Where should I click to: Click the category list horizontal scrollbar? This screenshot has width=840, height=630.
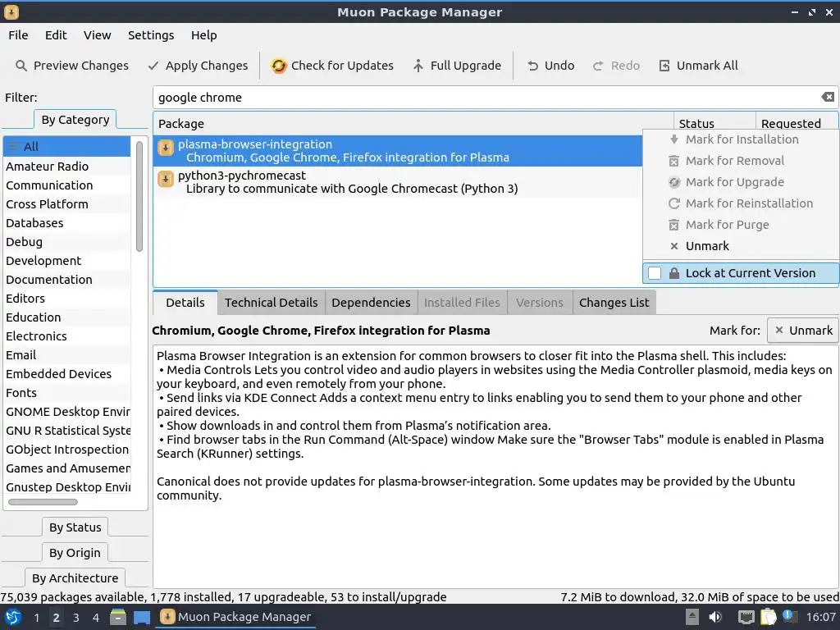[x=43, y=502]
